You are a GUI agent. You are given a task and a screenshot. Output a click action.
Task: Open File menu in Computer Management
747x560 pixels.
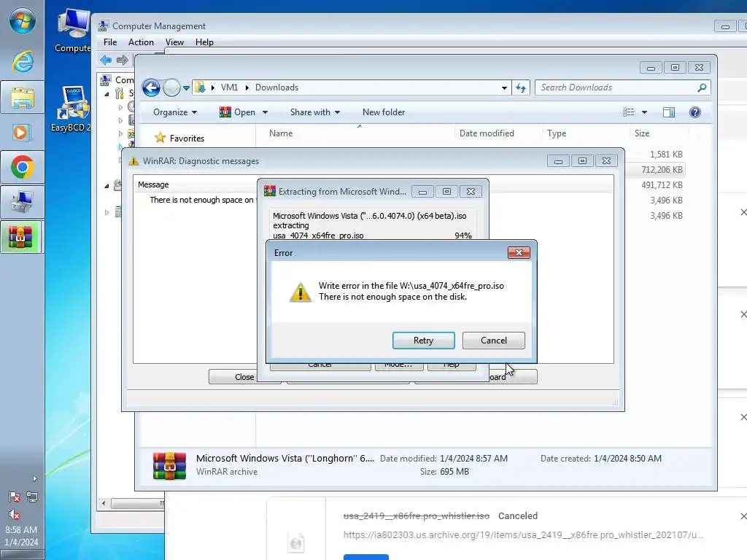pos(110,42)
